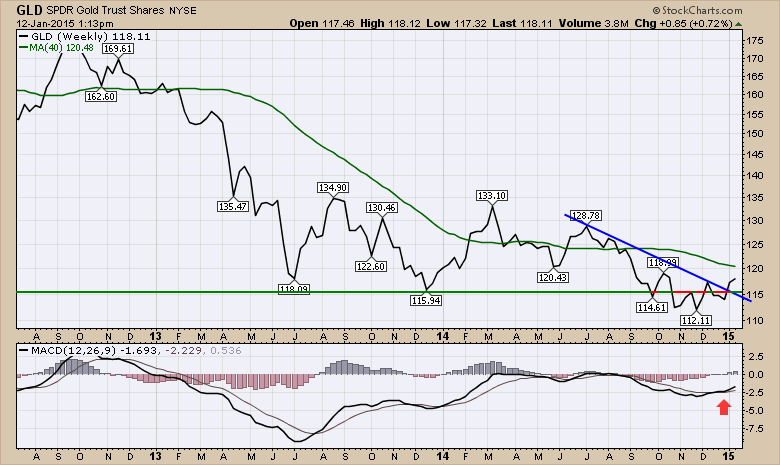The width and height of the screenshot is (780, 465).
Task: Click the MACD histogram value 0.536
Action: coord(225,350)
